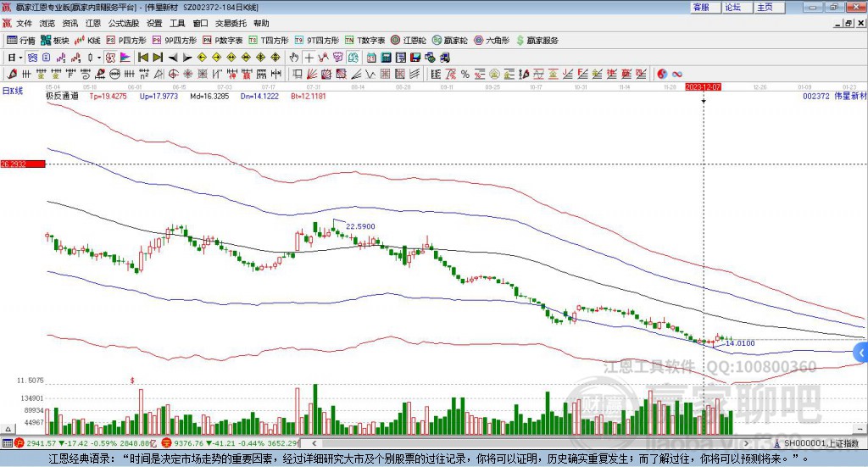Click the 论坛 forum button
Viewport: 868px width, 467px height.
733,7
